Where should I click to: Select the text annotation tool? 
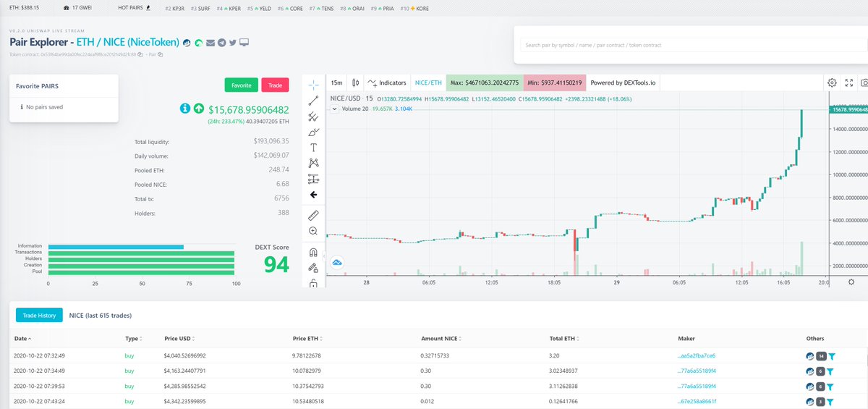click(313, 147)
